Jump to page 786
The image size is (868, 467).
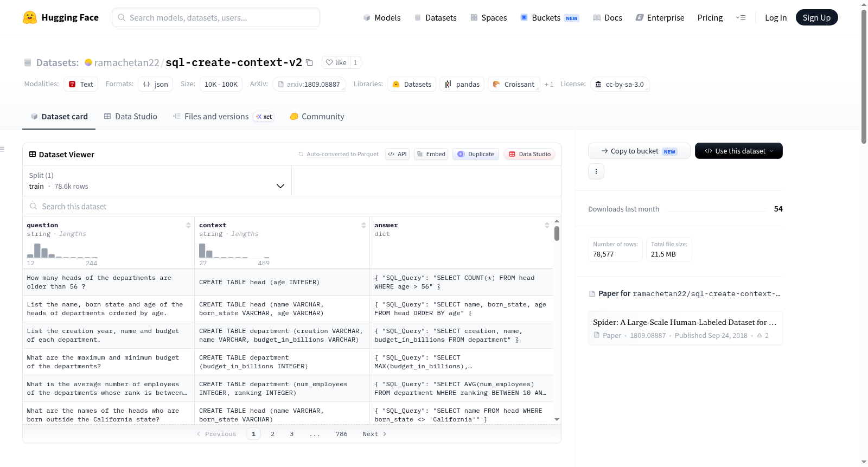341,434
